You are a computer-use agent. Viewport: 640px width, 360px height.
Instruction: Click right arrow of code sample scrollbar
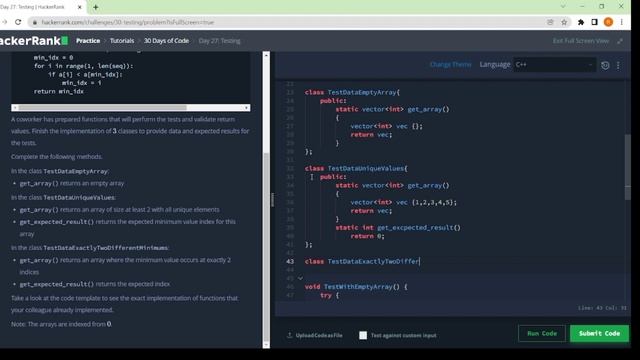pyautogui.click(x=247, y=108)
